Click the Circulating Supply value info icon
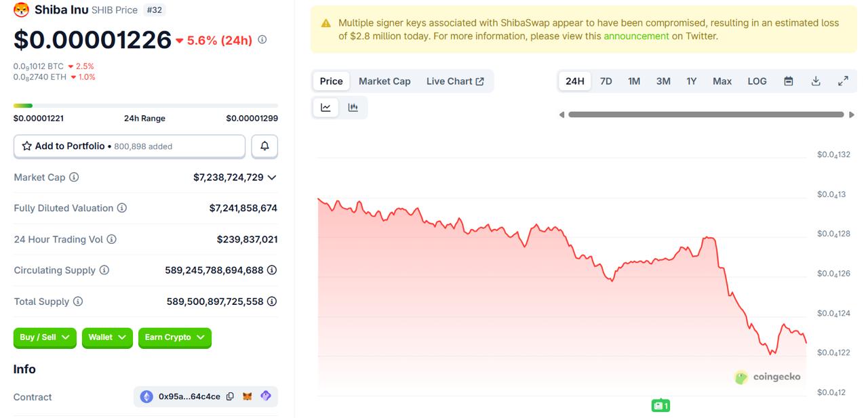This screenshot has height=418, width=868. click(x=272, y=270)
